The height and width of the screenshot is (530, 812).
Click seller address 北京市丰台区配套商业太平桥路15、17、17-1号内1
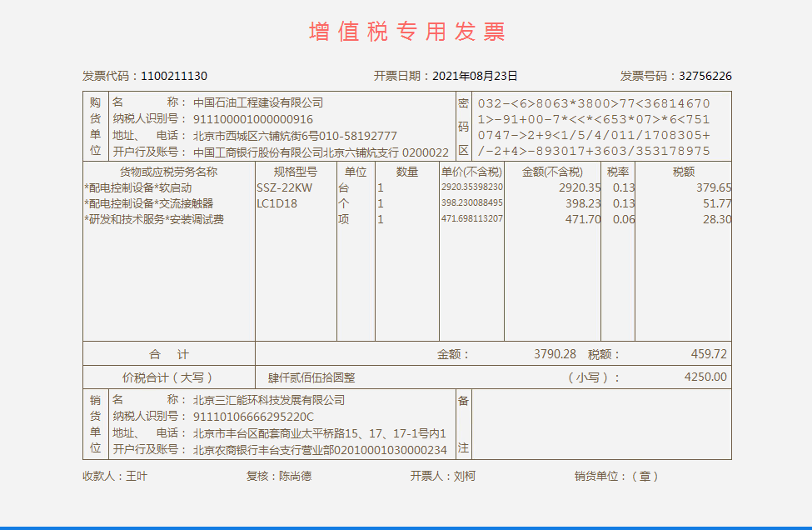[320, 433]
